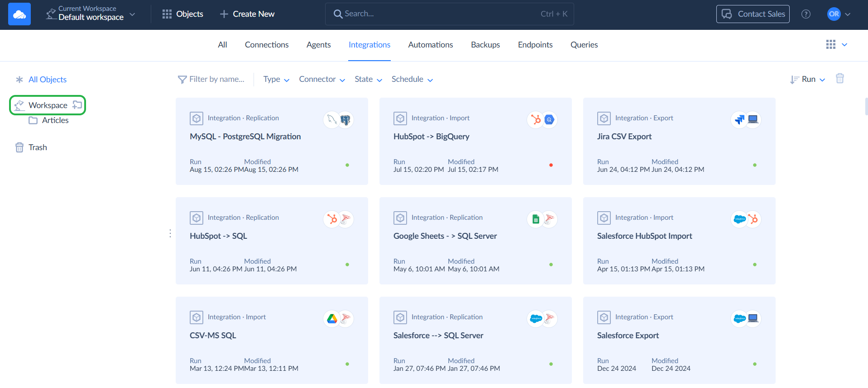Screen dimensions: 868x388
Task: Click BigQuery icon on HubSpot -> BigQuery card
Action: (x=549, y=120)
